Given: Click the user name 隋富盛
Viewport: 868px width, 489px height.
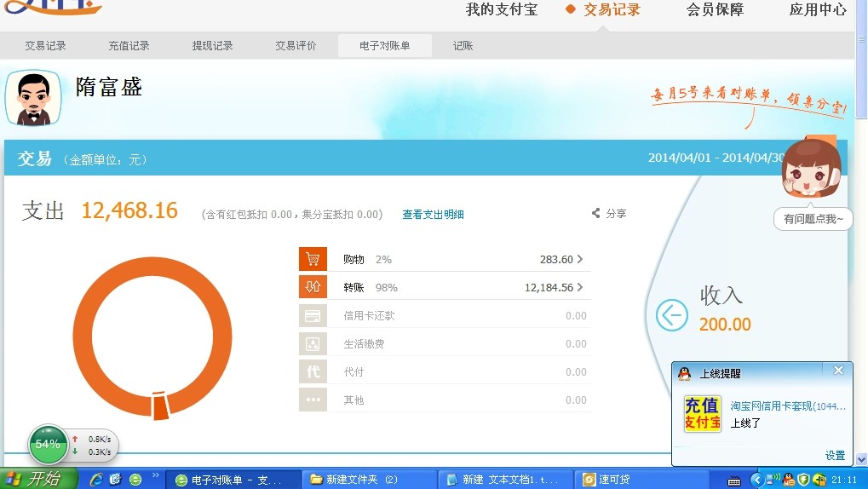Looking at the screenshot, I should click(109, 88).
